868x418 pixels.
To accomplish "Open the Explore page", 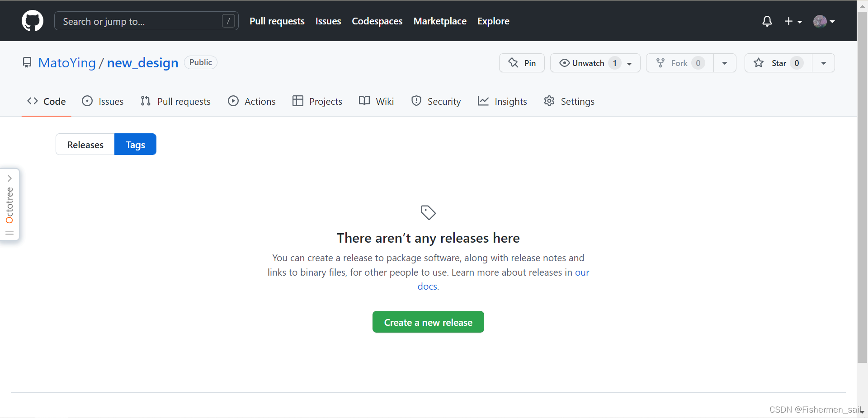I will [493, 21].
